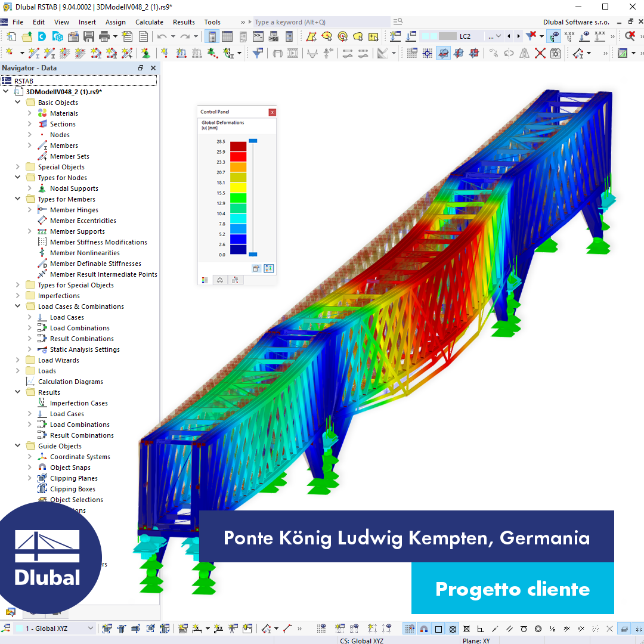Click the New Nodal Load icon

pos(165,53)
